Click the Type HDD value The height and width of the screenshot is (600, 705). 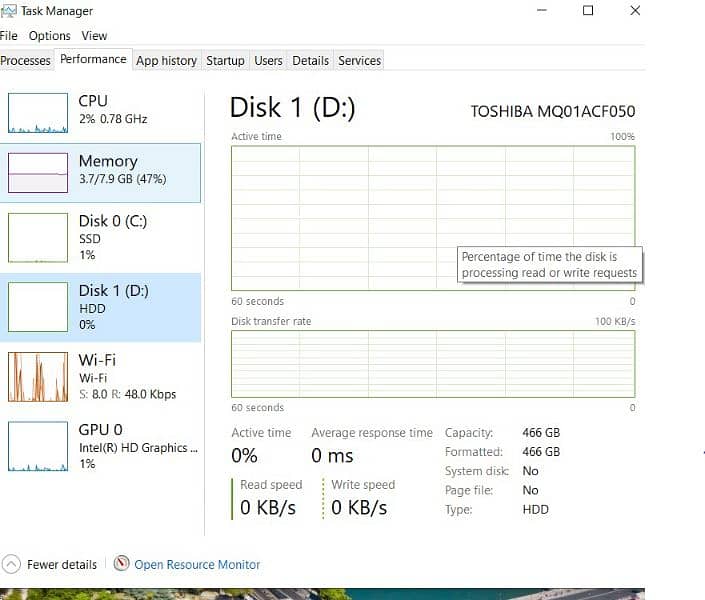(x=535, y=510)
